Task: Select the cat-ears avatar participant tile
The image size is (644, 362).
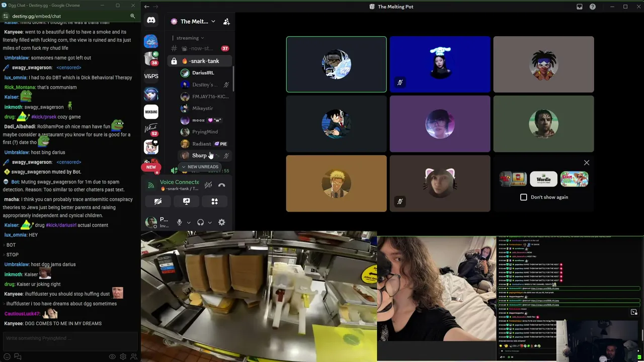Action: pyautogui.click(x=440, y=184)
